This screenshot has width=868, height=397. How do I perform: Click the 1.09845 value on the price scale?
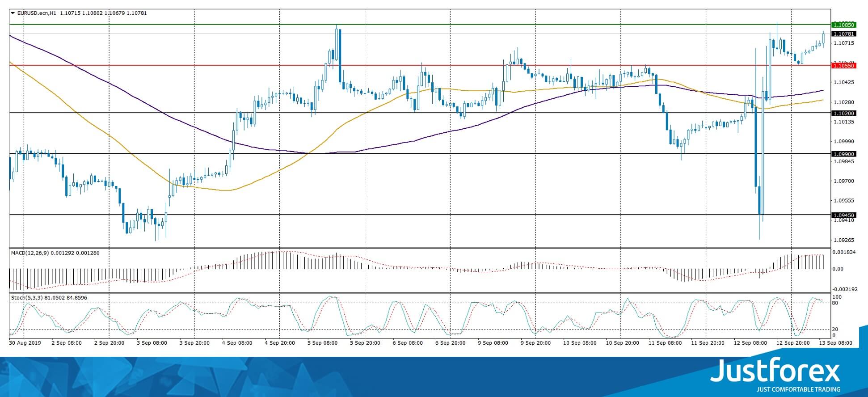[x=843, y=161]
